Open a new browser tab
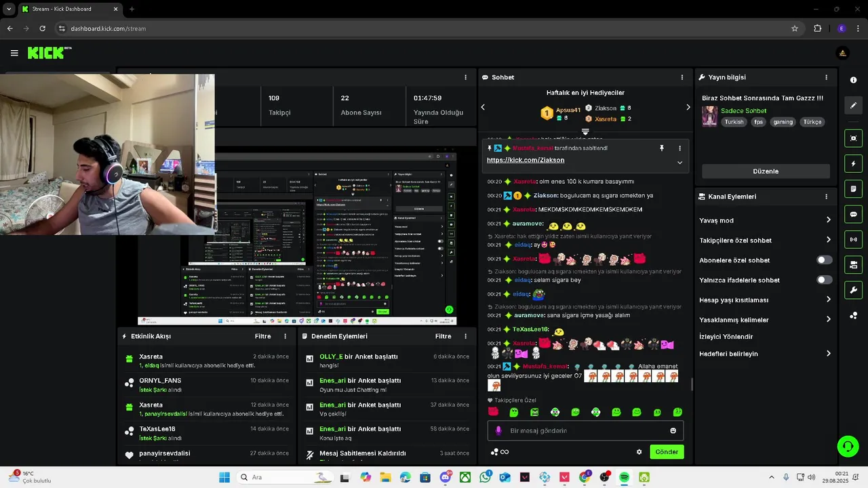Image resolution: width=868 pixels, height=488 pixels. [132, 9]
